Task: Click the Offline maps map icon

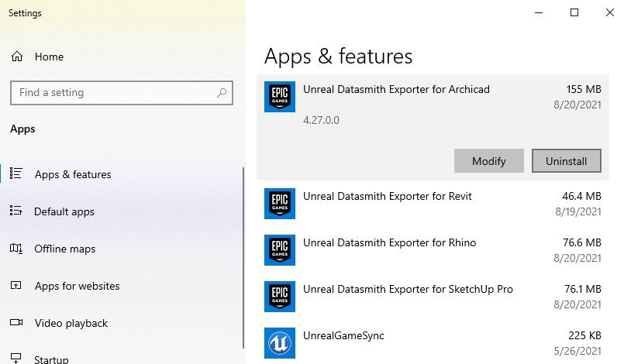Action: (x=16, y=249)
